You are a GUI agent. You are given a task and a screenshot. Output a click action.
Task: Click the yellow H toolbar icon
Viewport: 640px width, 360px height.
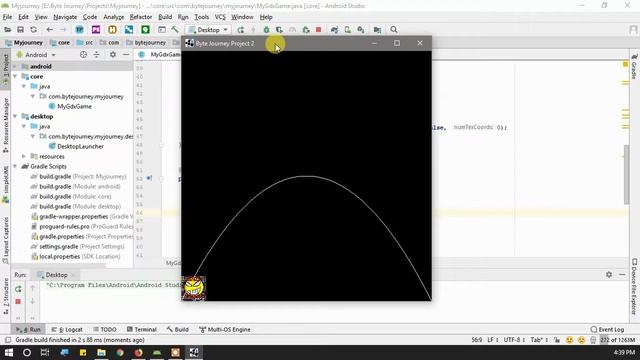(x=112, y=30)
